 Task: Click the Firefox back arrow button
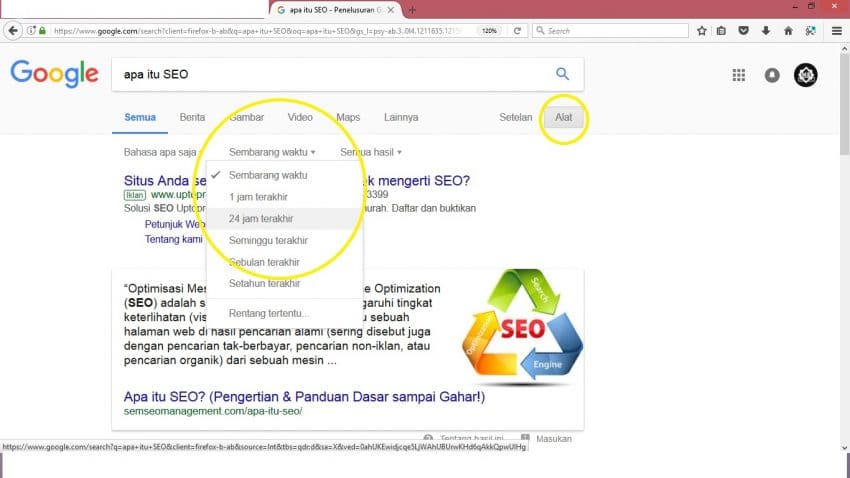[x=14, y=31]
